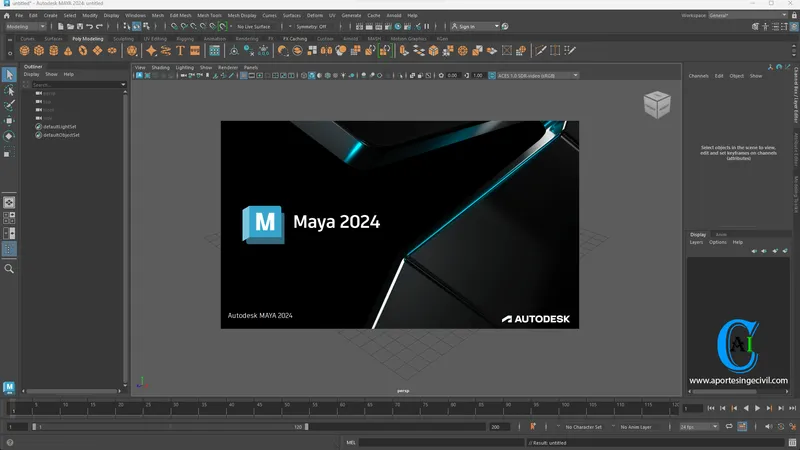Click the super shapes star icon
Screen dimensions: 800x450
[x=151, y=51]
